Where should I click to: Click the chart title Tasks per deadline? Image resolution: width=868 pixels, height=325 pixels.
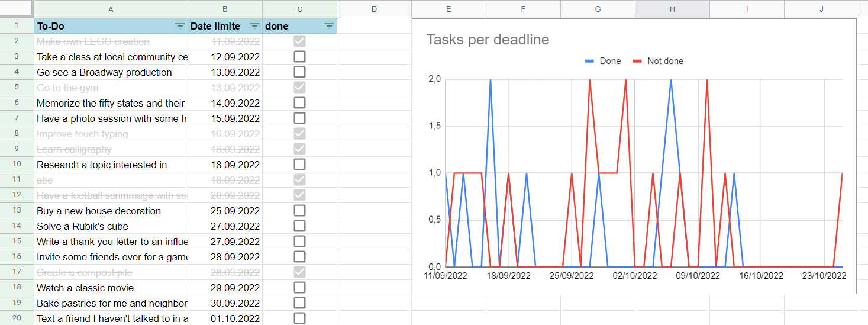tap(488, 40)
